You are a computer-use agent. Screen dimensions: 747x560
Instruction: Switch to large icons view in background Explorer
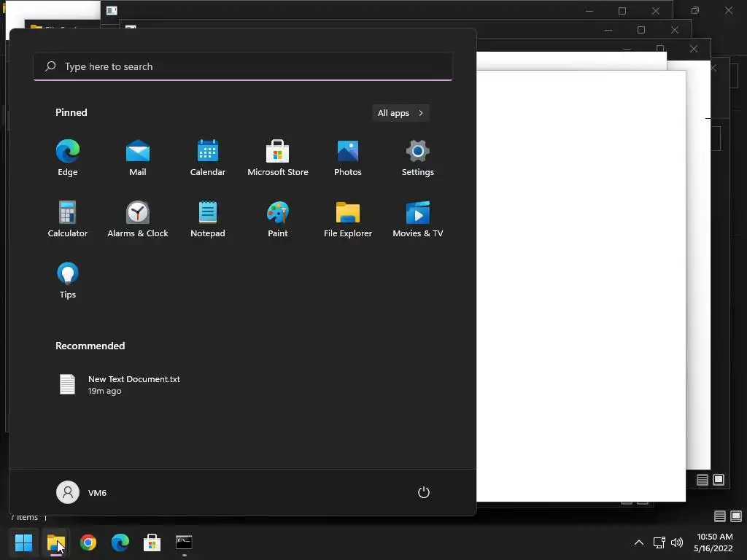tap(736, 516)
